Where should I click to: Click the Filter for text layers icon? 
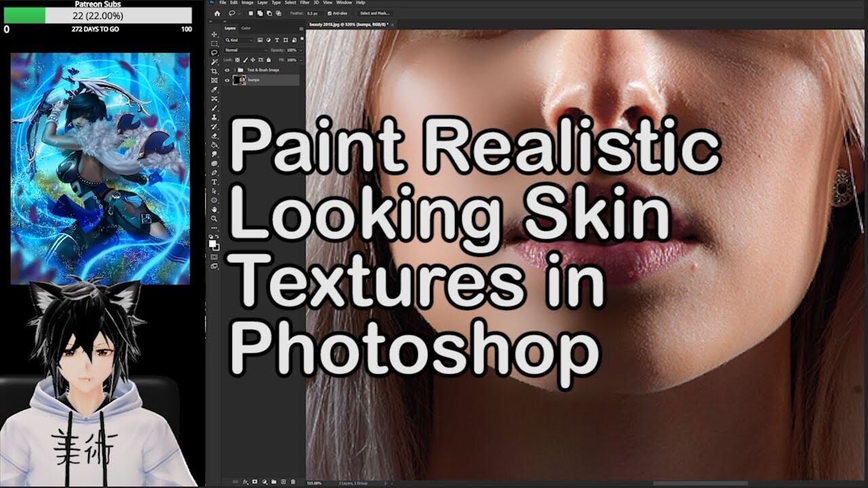tap(277, 40)
